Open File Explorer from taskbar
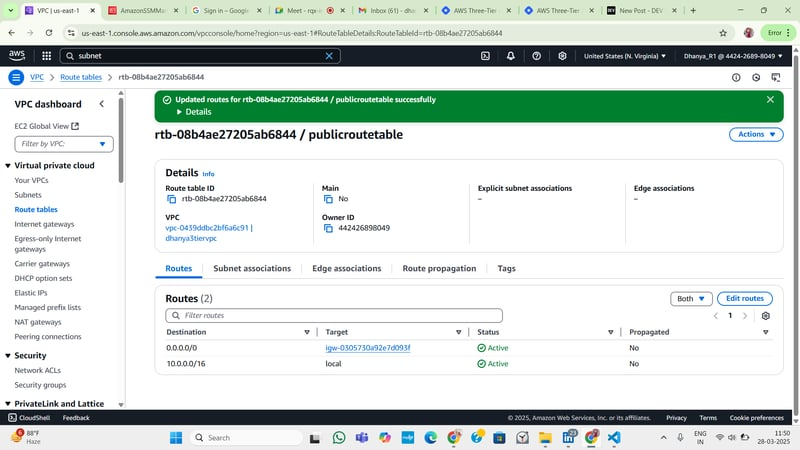 (x=545, y=438)
